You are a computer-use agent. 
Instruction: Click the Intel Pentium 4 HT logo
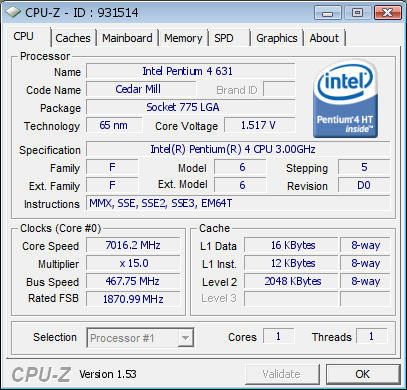pos(345,98)
